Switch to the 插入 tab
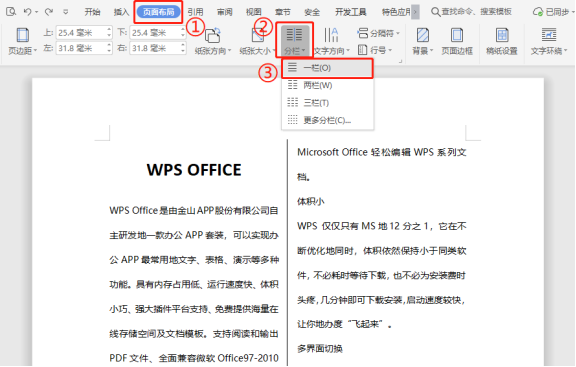 [x=121, y=12]
